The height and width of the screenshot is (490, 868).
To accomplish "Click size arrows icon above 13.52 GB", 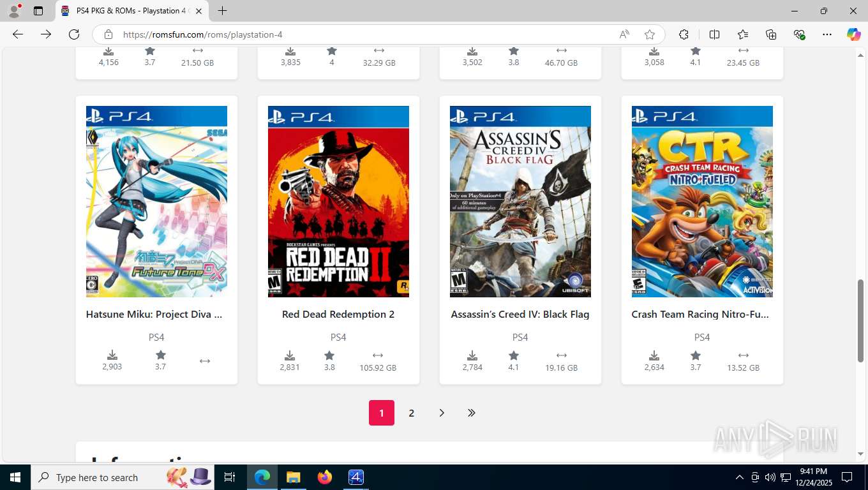I will pos(744,355).
